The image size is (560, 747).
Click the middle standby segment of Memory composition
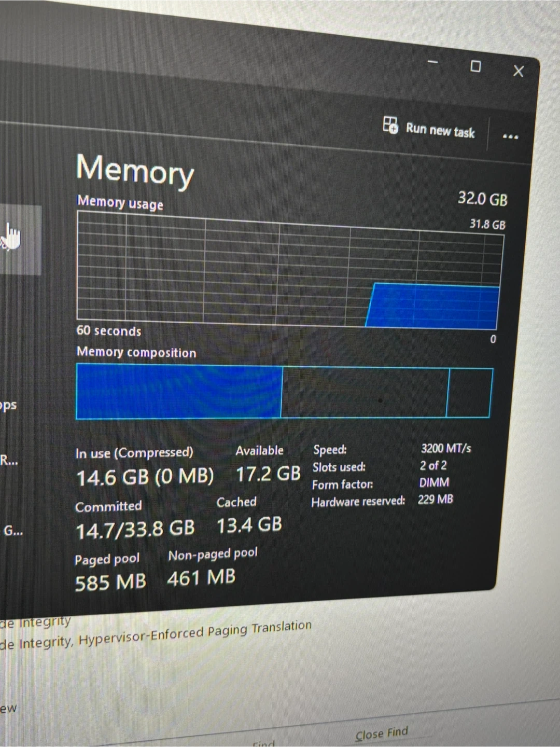pyautogui.click(x=364, y=392)
